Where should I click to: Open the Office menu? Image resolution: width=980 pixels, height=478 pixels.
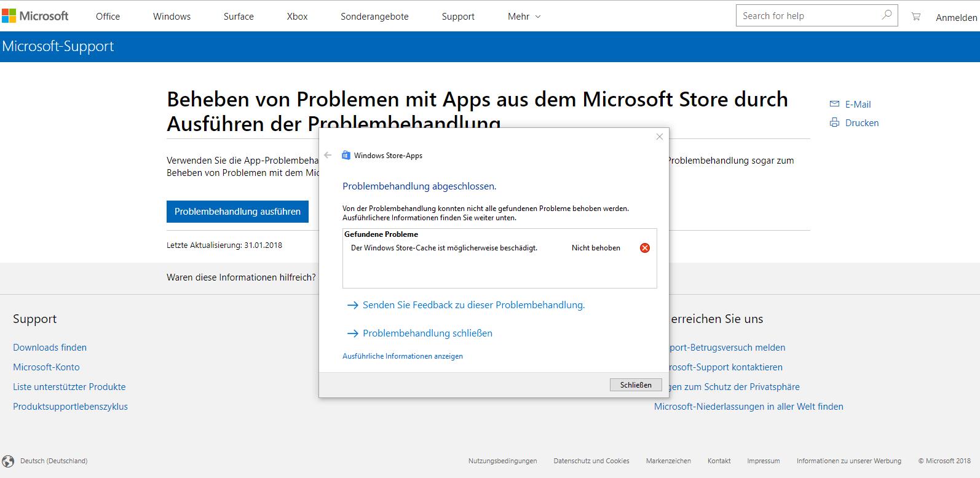tap(108, 17)
